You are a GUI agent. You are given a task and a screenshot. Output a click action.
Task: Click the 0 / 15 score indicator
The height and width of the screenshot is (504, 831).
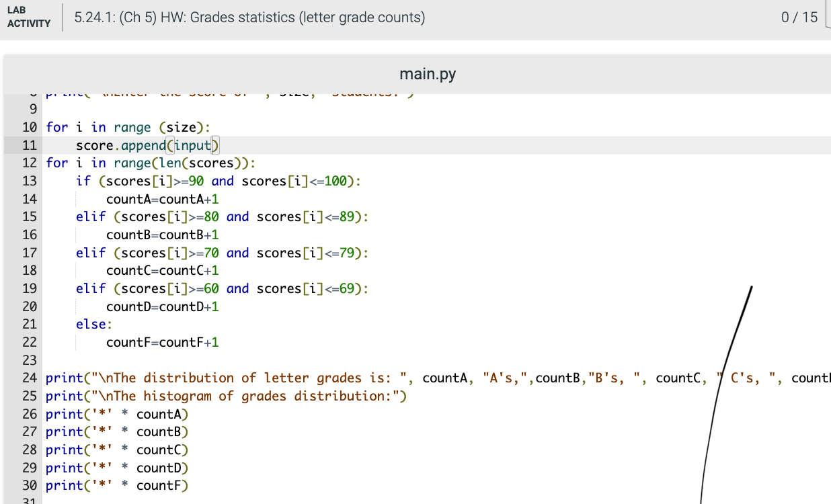click(799, 17)
